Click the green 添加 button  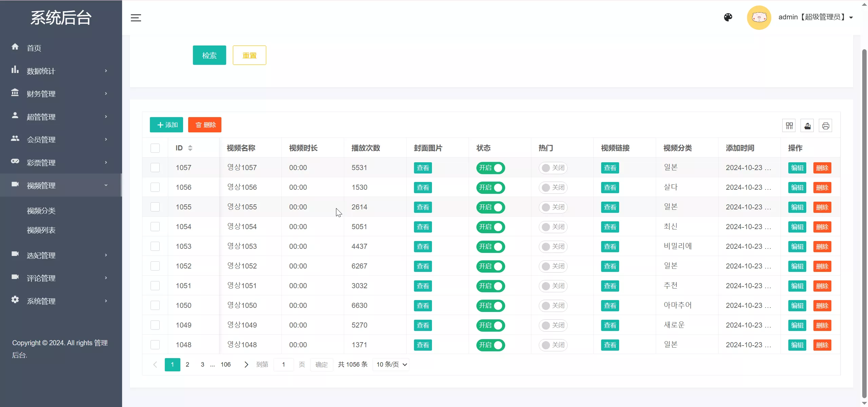click(x=166, y=125)
